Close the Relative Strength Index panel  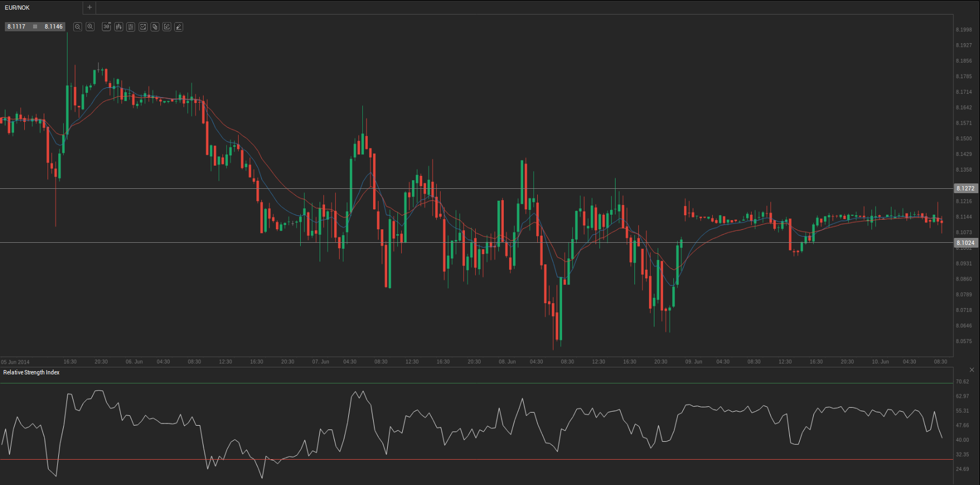click(x=972, y=370)
